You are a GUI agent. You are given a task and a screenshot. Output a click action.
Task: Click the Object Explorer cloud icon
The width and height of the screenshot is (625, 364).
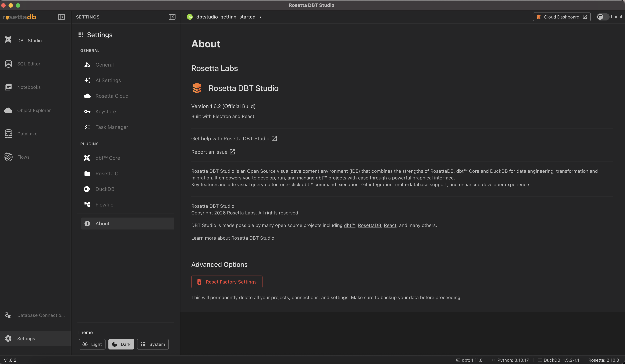pyautogui.click(x=8, y=110)
